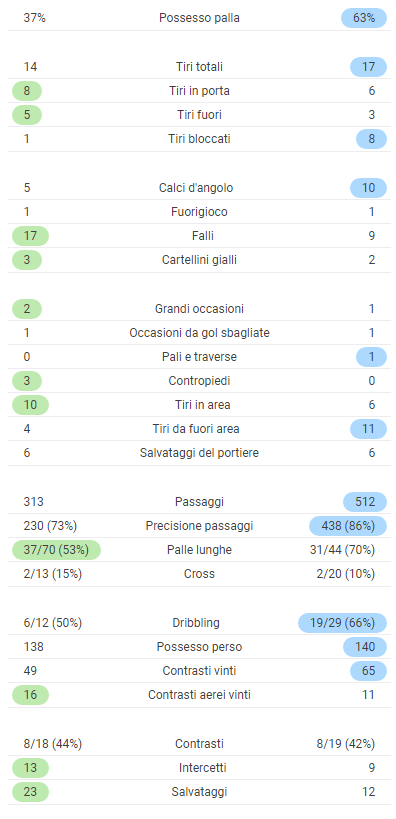Select the Salvataggi del portiere label
396x819 pixels.
pos(199,453)
